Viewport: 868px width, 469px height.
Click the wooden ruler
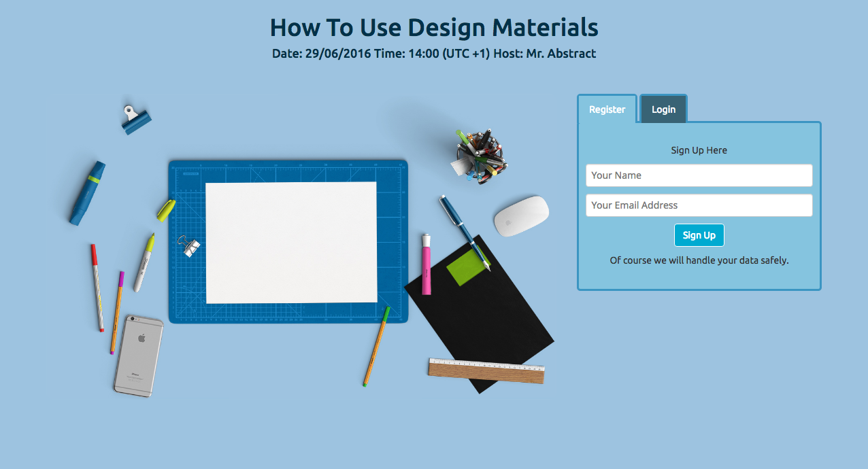point(486,370)
